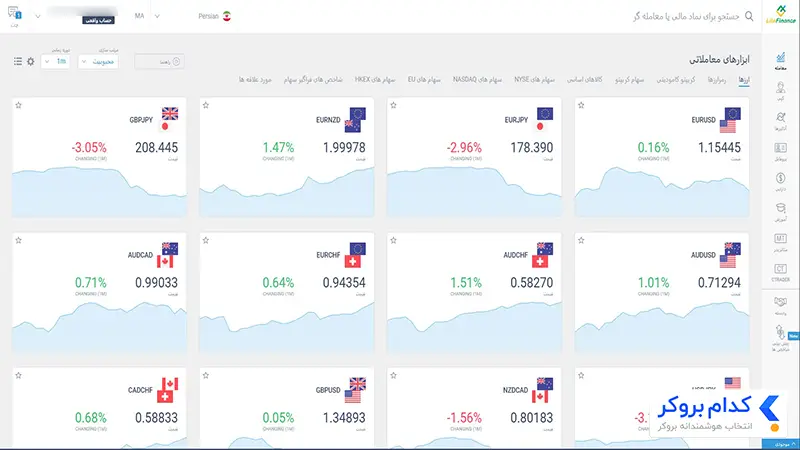Favorite NZDCAD with its star
800x450 pixels.
click(393, 376)
